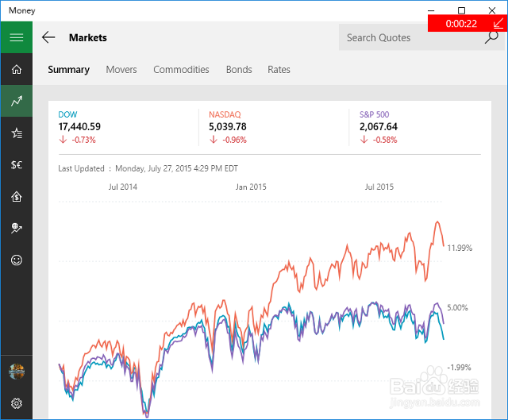Screen dimensions: 508x420
Task: Click the -1.99% chart label
Action: click(x=459, y=368)
